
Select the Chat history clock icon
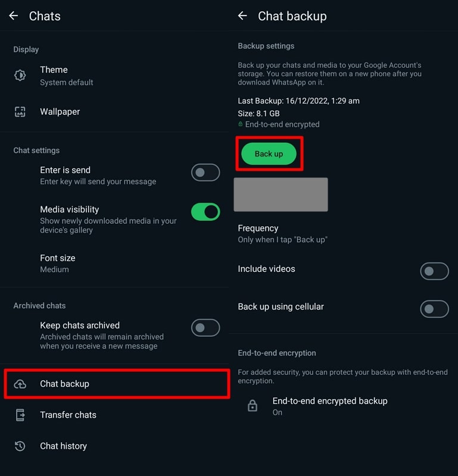pos(20,446)
